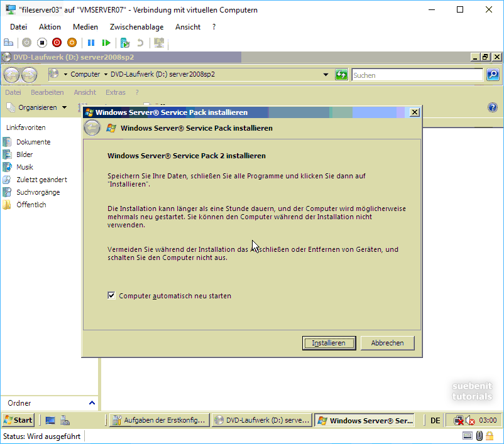504x444 pixels.
Task: Click the DE language bar indicator
Action: pos(436,420)
